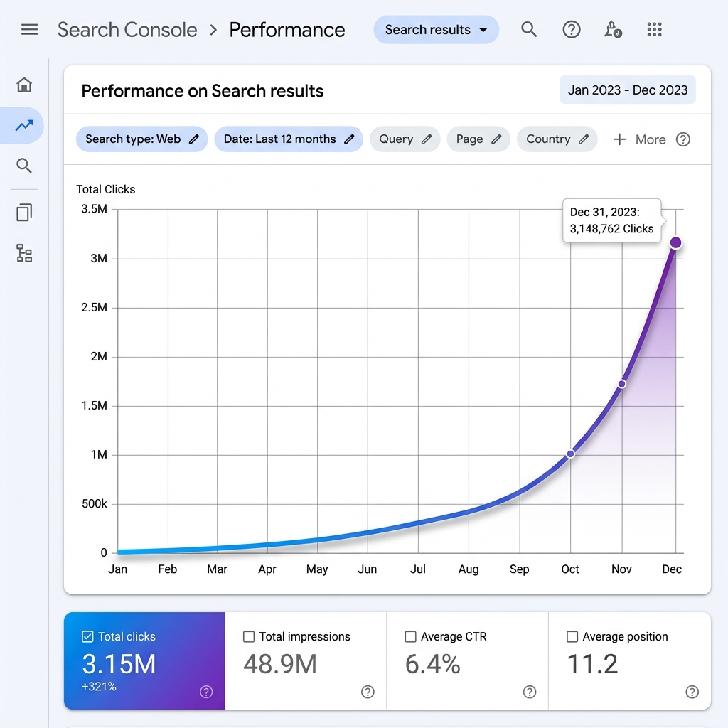
Task: Enable the Average CTR checkbox
Action: pyautogui.click(x=410, y=636)
